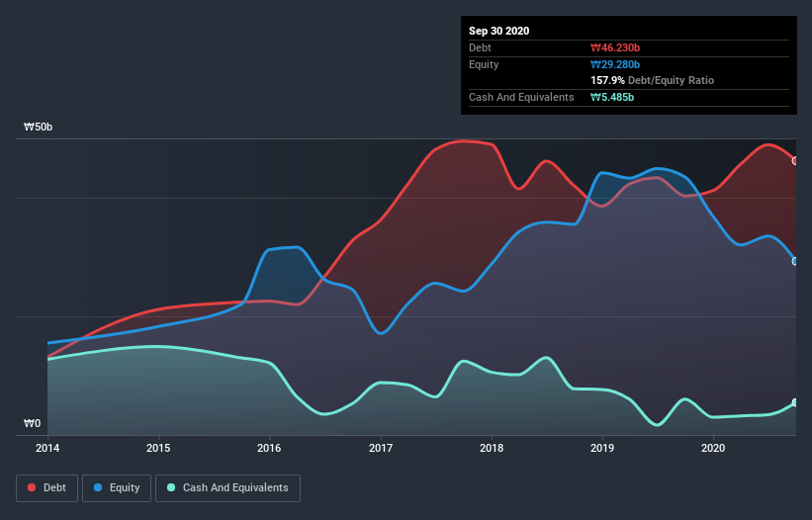Viewport: 812px width, 520px height.
Task: Click the 2020 x-axis label
Action: click(x=713, y=448)
